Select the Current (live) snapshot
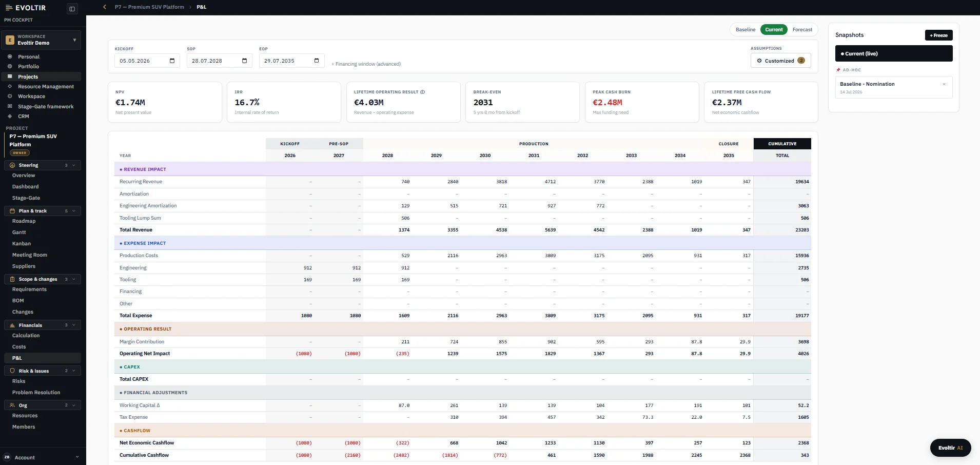The width and height of the screenshot is (980, 465). 894,53
